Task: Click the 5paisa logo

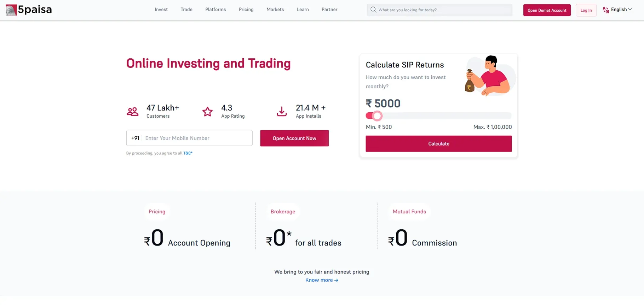Action: 29,10
